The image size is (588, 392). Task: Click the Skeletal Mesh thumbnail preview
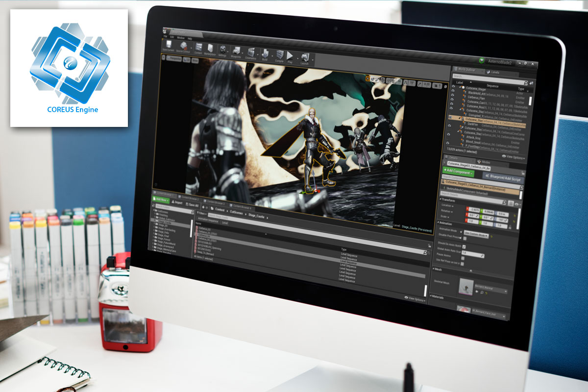[466, 287]
